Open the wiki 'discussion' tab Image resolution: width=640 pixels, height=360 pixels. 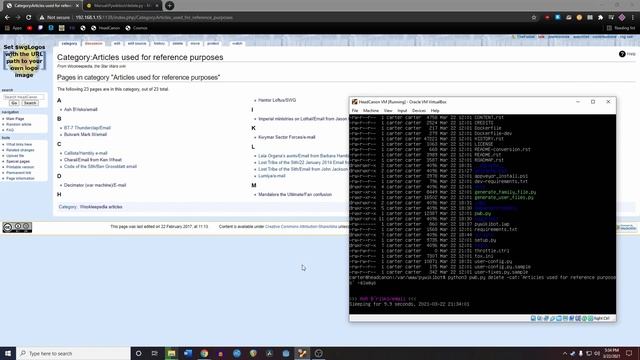click(94, 43)
